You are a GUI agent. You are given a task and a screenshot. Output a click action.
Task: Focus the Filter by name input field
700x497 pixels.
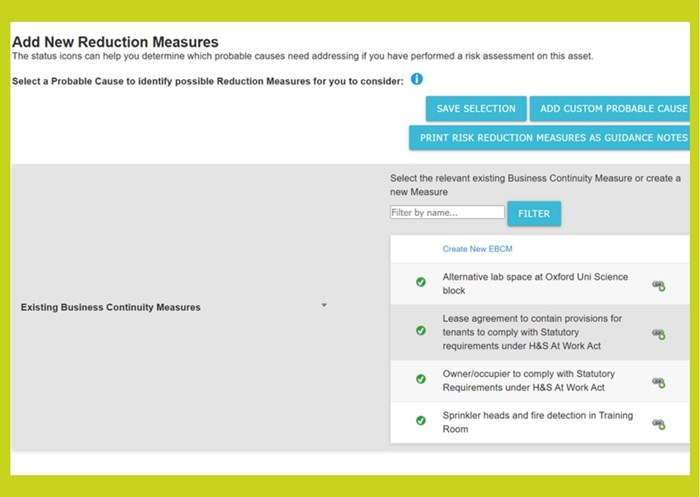(447, 212)
